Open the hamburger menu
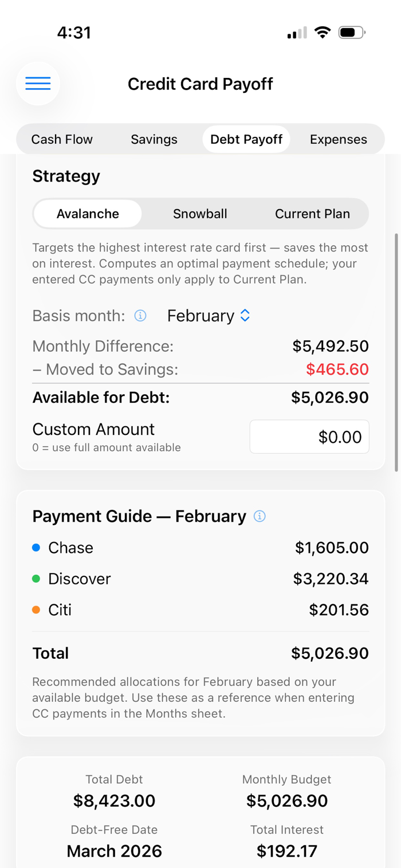The height and width of the screenshot is (868, 401). coord(38,84)
